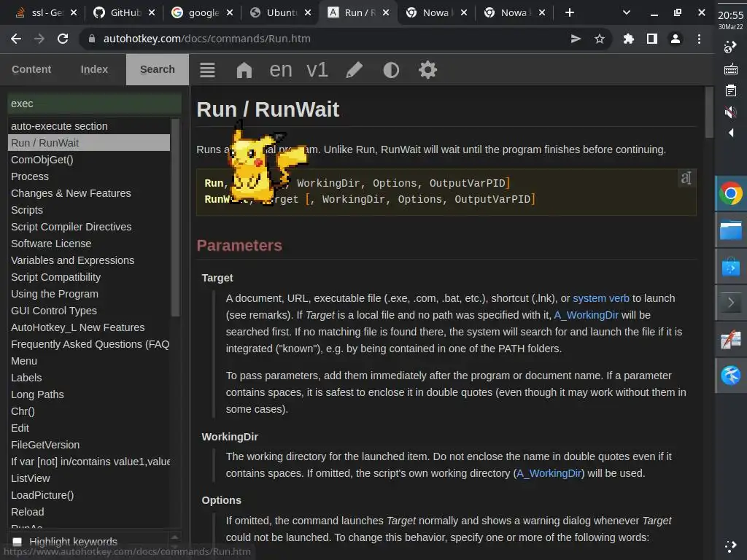Click the pencil edit page icon
Image resolution: width=747 pixels, height=560 pixels.
pyautogui.click(x=354, y=70)
